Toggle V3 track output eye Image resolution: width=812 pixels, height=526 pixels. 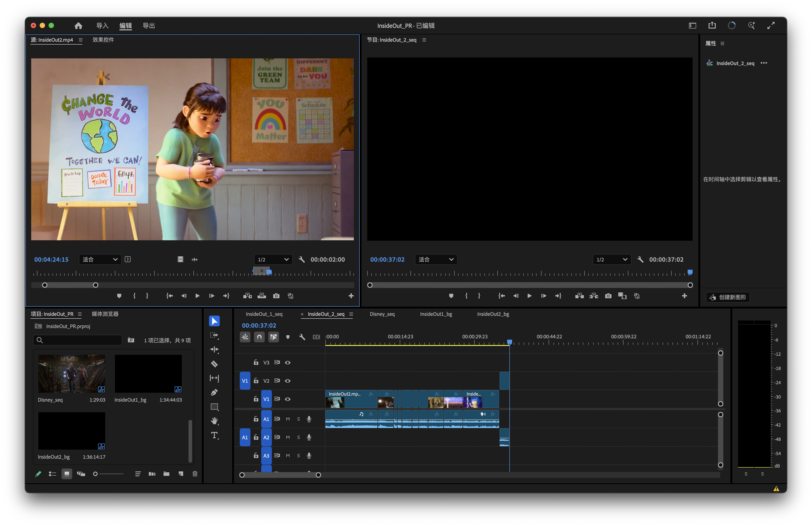[x=288, y=362]
